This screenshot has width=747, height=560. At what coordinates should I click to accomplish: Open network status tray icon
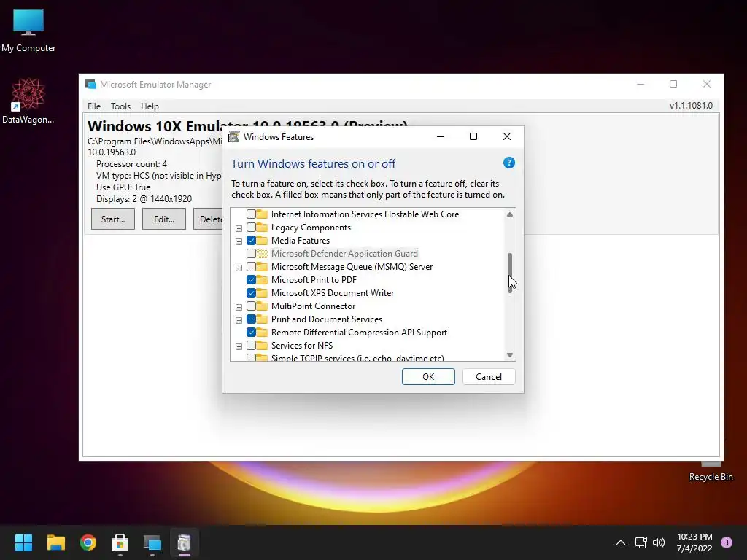pyautogui.click(x=640, y=542)
